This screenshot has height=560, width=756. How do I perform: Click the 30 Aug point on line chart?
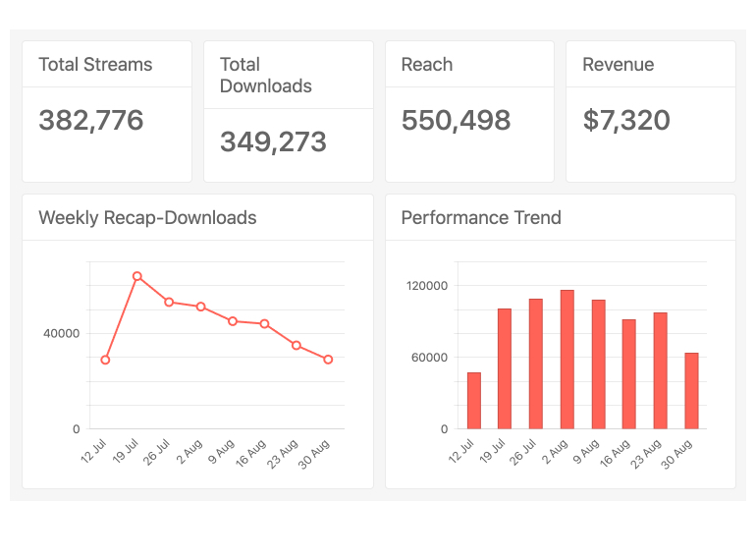328,360
